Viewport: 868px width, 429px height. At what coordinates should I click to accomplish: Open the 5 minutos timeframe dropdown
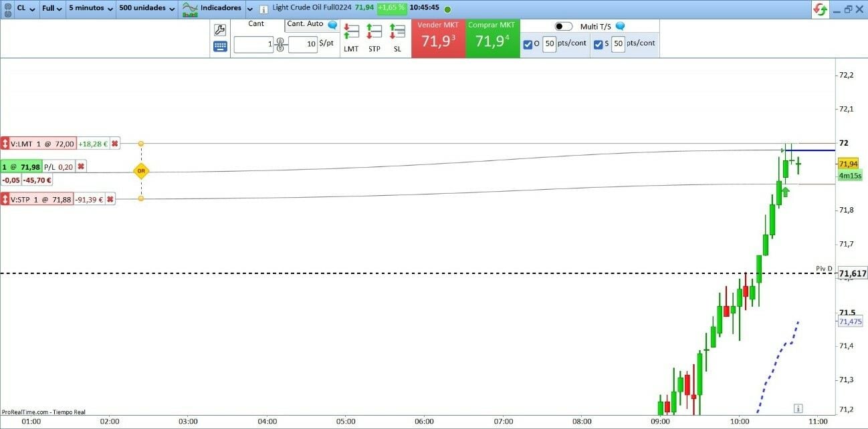pos(90,9)
